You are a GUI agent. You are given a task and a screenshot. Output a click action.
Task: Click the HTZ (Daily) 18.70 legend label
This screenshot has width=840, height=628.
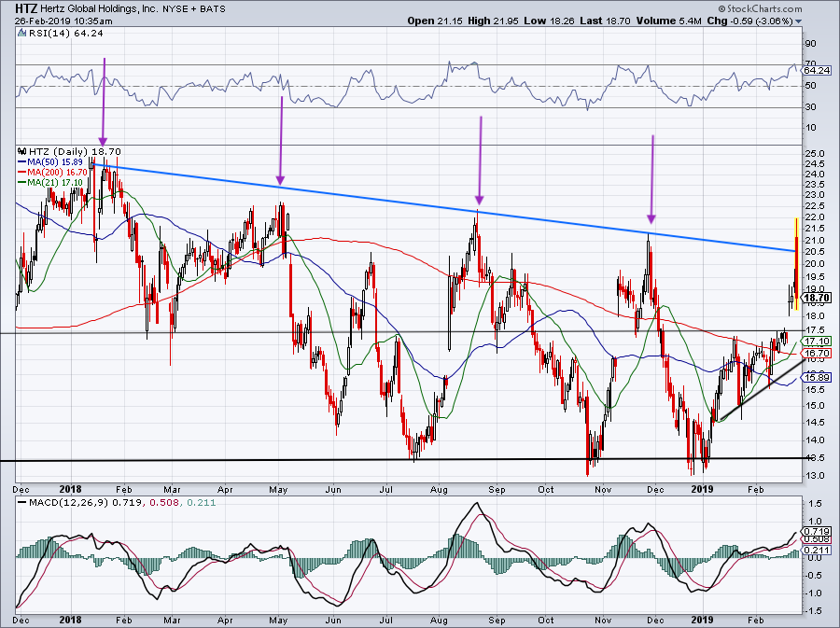point(75,151)
